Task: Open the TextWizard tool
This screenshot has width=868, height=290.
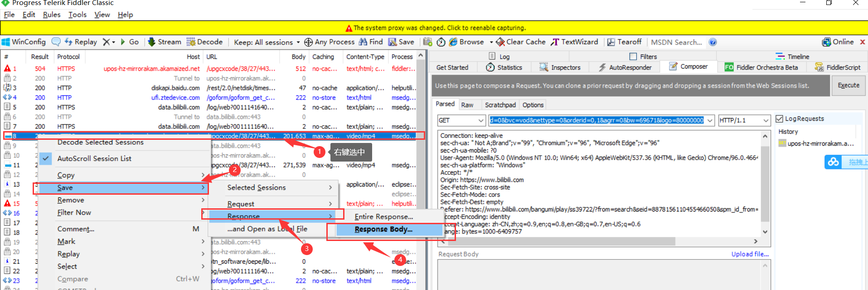Action: point(574,42)
